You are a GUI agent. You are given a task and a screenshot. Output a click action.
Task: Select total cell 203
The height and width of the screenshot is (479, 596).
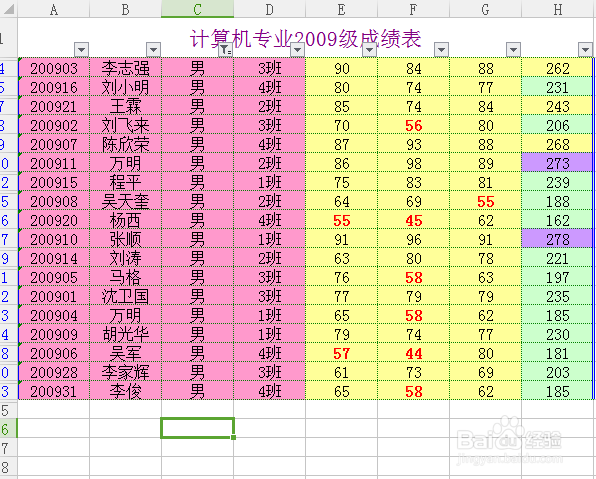[x=558, y=372]
